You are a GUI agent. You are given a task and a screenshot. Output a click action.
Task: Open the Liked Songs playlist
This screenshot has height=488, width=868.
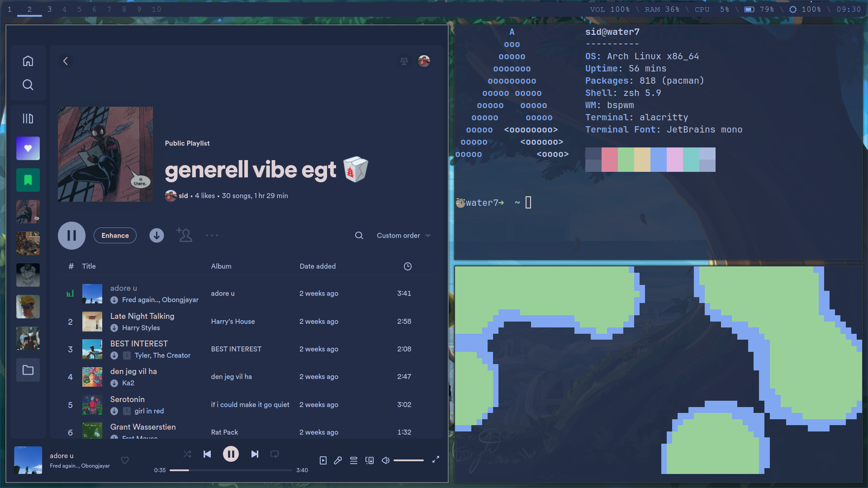pyautogui.click(x=28, y=148)
